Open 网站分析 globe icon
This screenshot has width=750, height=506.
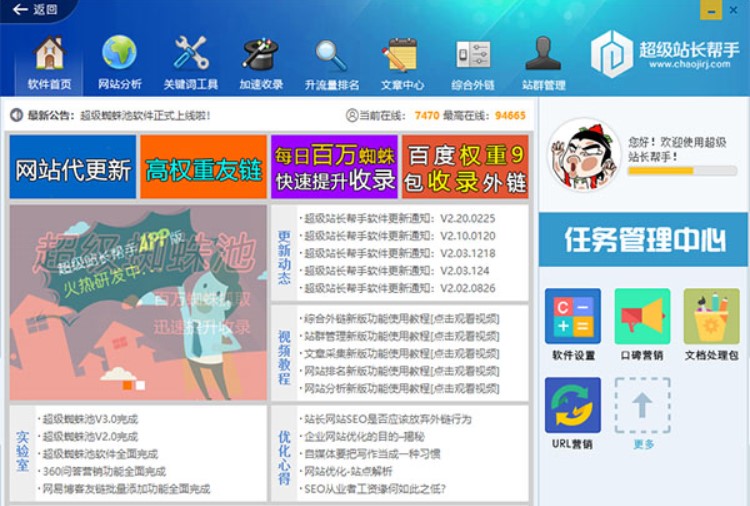click(119, 53)
